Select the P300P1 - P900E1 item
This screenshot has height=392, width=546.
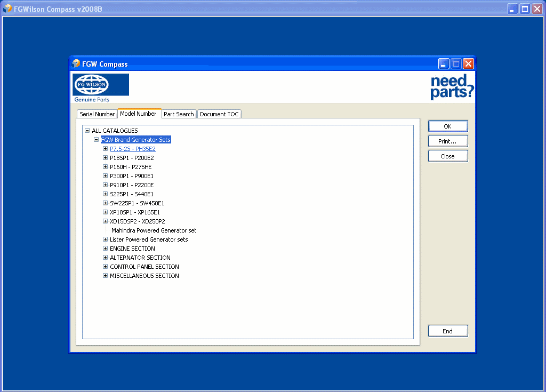(132, 176)
